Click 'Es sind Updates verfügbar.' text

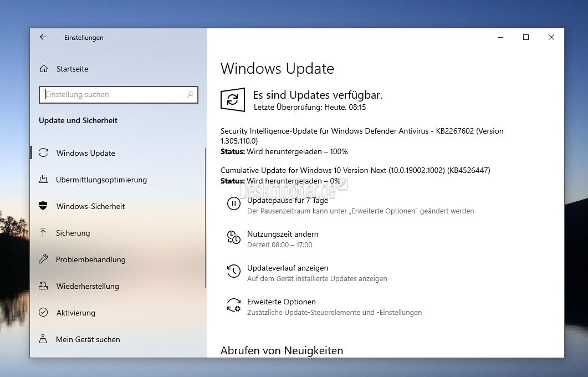tap(318, 95)
